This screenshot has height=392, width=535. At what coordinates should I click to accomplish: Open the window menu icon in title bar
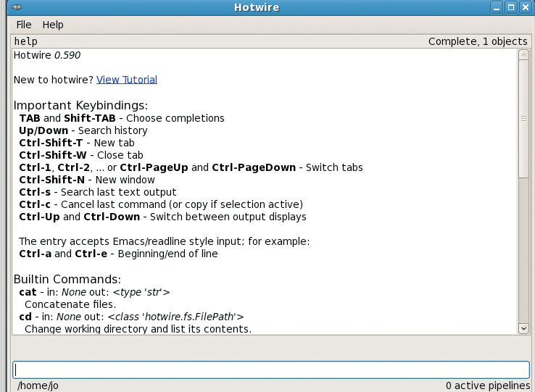click(16, 7)
